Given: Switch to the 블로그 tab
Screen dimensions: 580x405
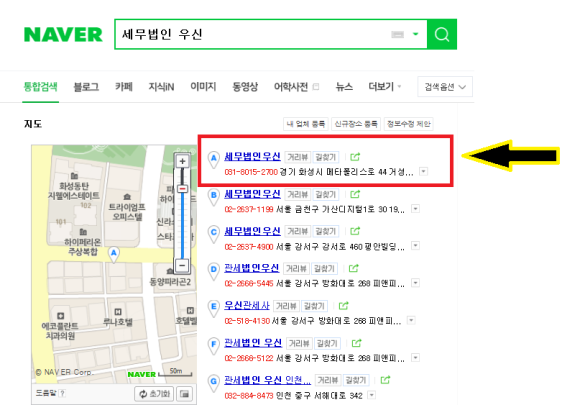Looking at the screenshot, I should (x=86, y=87).
